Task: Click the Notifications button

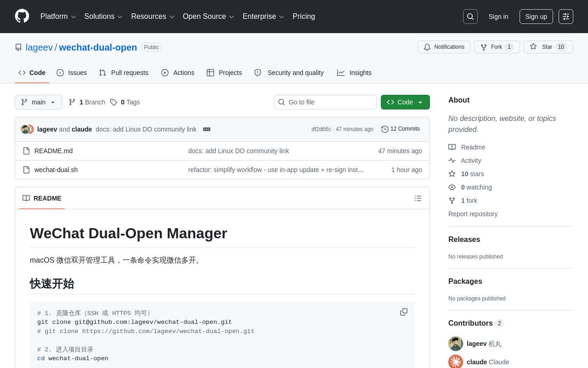Action: pos(444,47)
